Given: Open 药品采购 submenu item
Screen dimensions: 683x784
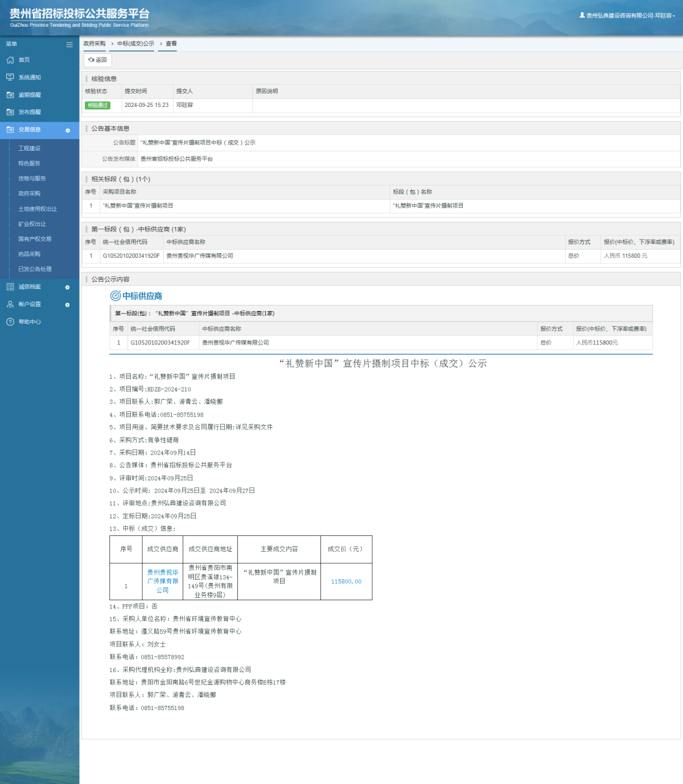Looking at the screenshot, I should (x=30, y=254).
